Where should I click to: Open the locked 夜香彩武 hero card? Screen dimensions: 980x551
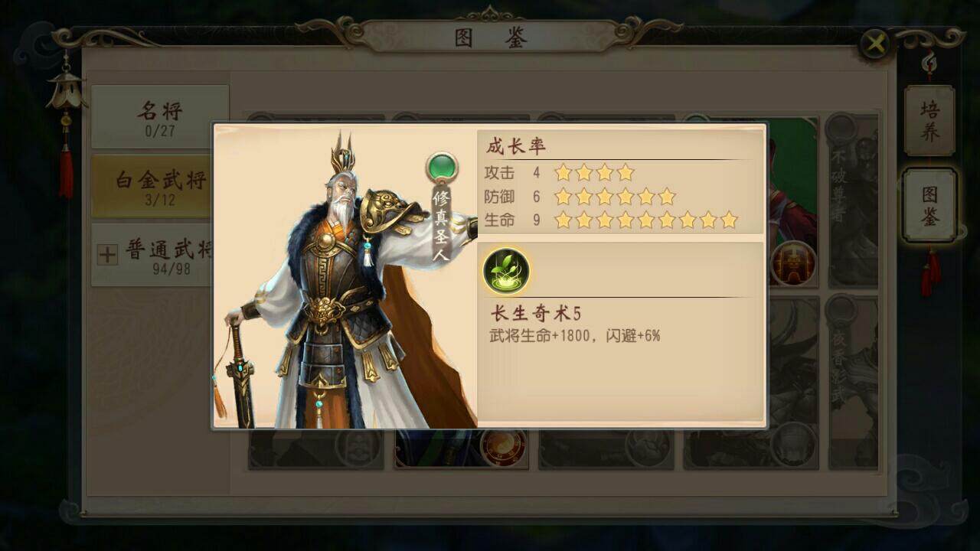coord(853,382)
